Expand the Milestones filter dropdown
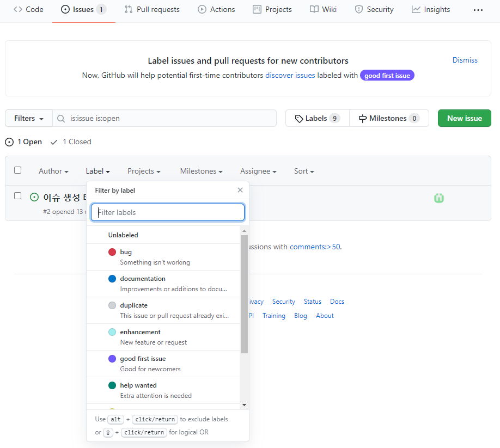 pos(201,171)
